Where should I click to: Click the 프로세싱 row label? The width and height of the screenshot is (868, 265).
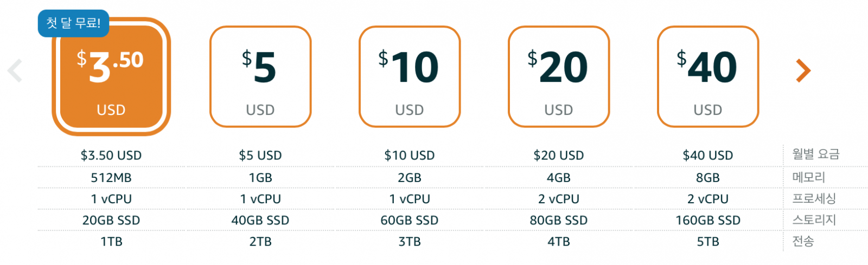[814, 198]
